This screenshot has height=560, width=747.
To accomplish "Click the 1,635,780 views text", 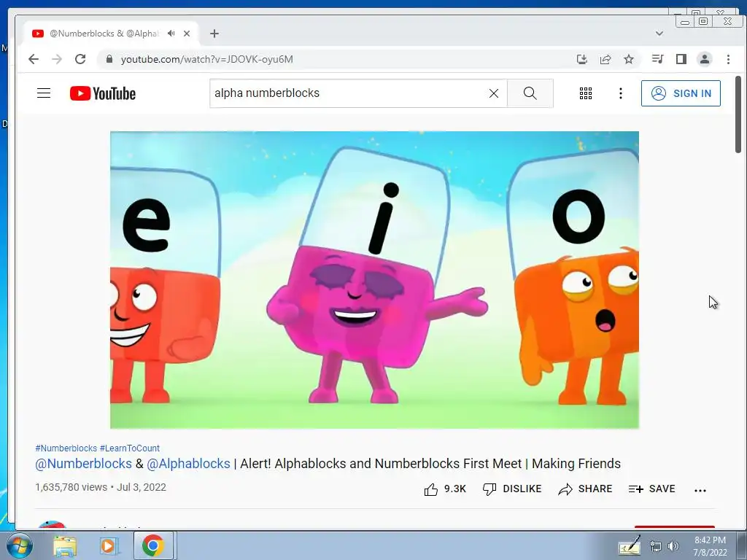I will pos(71,487).
